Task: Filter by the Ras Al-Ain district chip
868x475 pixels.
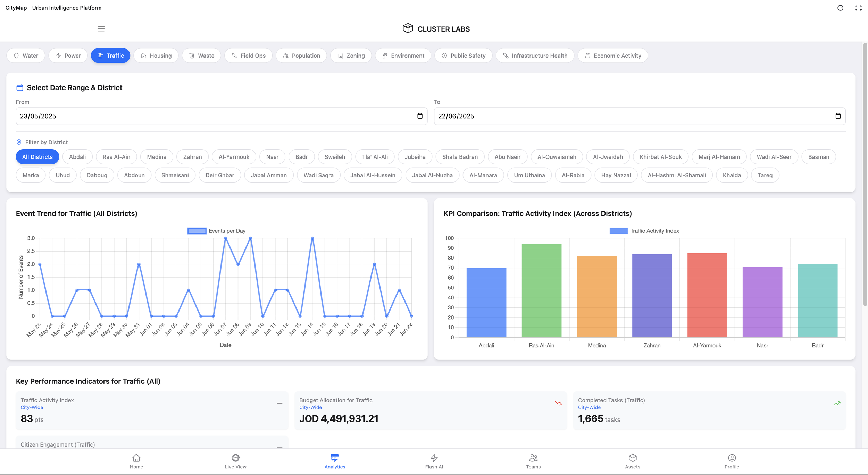Action: pos(116,157)
